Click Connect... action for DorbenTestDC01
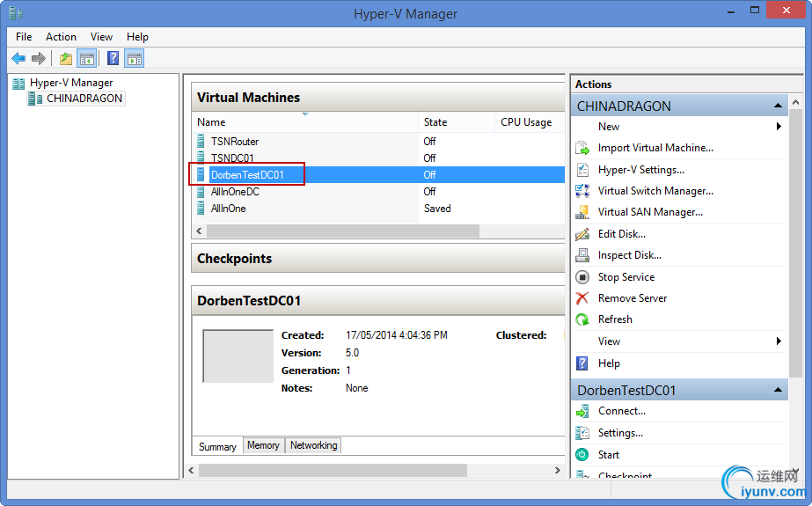The image size is (812, 506). click(x=622, y=411)
